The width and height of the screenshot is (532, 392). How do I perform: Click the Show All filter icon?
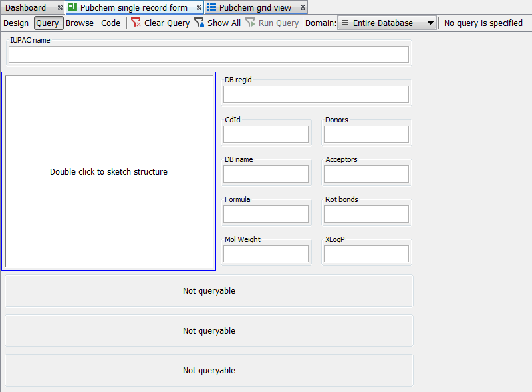click(x=199, y=23)
